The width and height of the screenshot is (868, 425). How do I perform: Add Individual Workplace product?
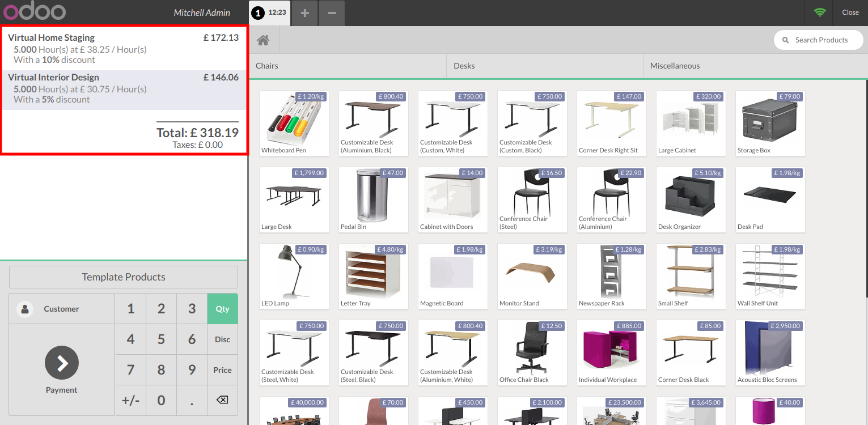point(612,352)
